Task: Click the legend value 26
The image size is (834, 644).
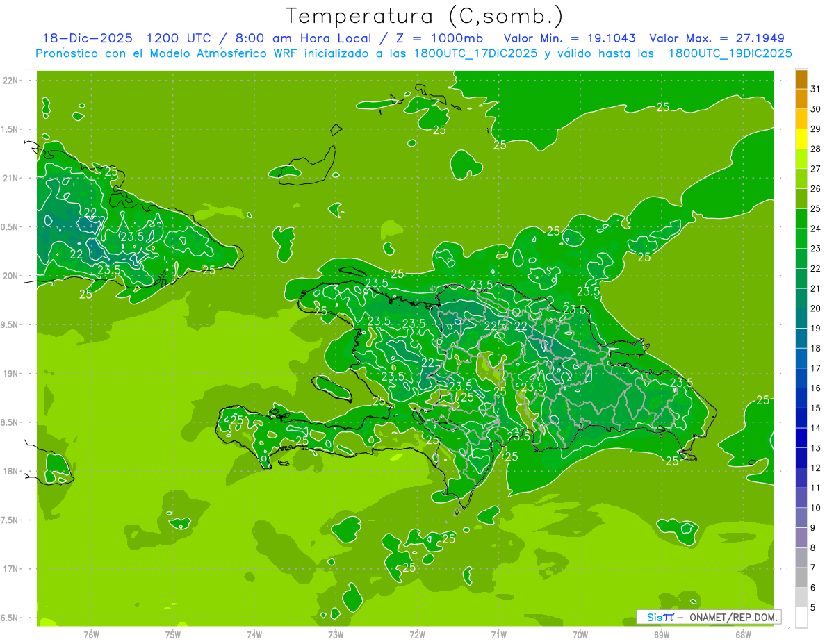Action: [816, 188]
